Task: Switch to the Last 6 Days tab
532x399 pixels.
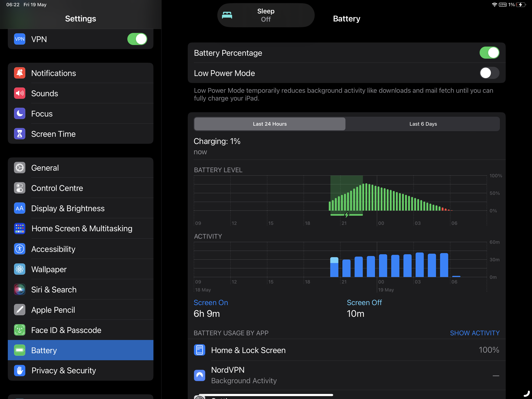Action: (x=423, y=124)
